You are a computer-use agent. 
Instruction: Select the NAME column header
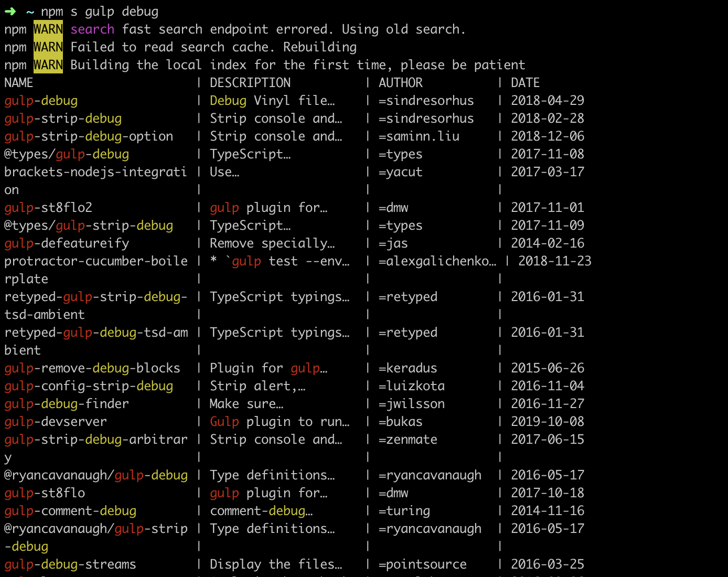[18, 82]
